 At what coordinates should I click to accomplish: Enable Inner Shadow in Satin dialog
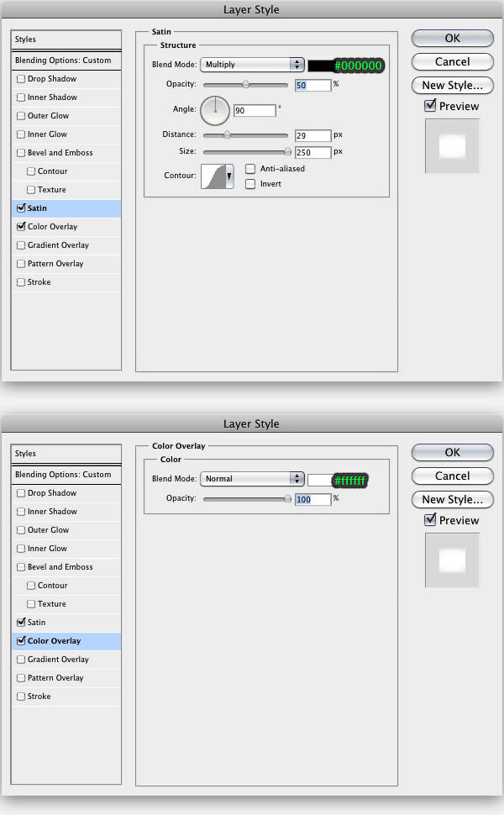point(21,97)
